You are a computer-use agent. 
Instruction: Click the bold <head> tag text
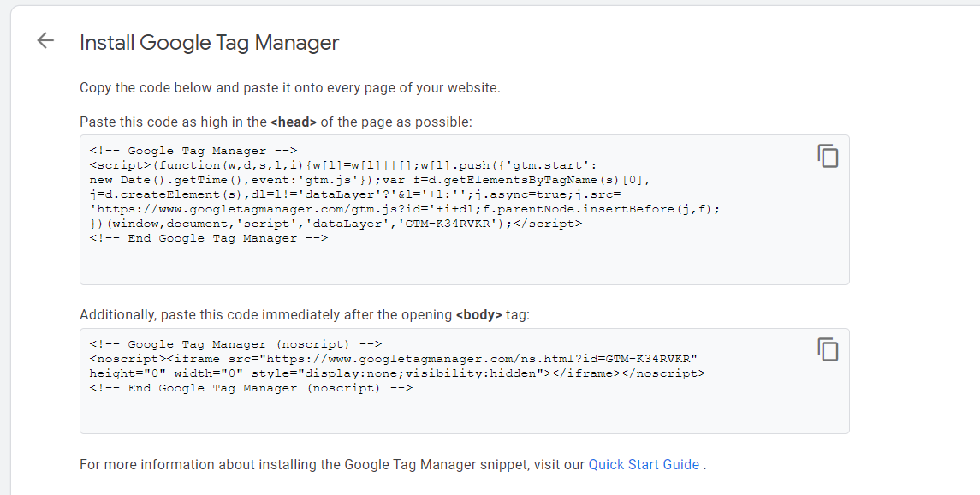tap(294, 122)
